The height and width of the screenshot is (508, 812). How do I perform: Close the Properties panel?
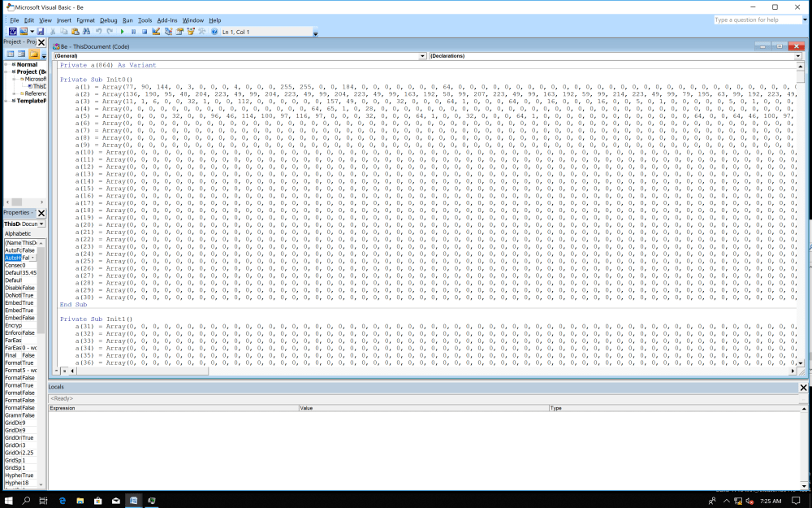click(41, 213)
